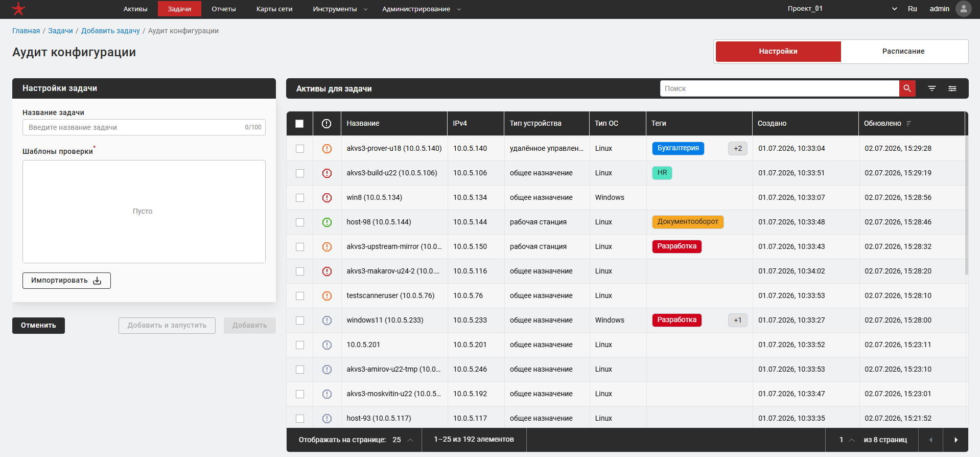Viewport: 980px width, 457px height.
Task: Click green status icon for host-98
Action: click(x=327, y=222)
